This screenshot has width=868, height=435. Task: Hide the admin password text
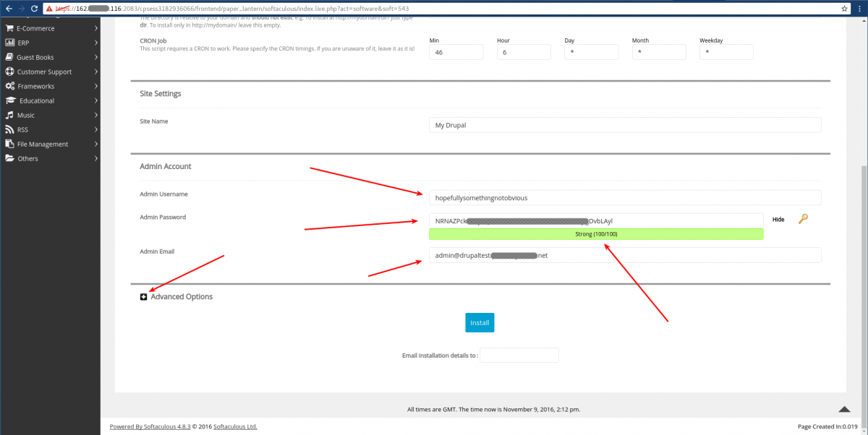click(x=777, y=219)
